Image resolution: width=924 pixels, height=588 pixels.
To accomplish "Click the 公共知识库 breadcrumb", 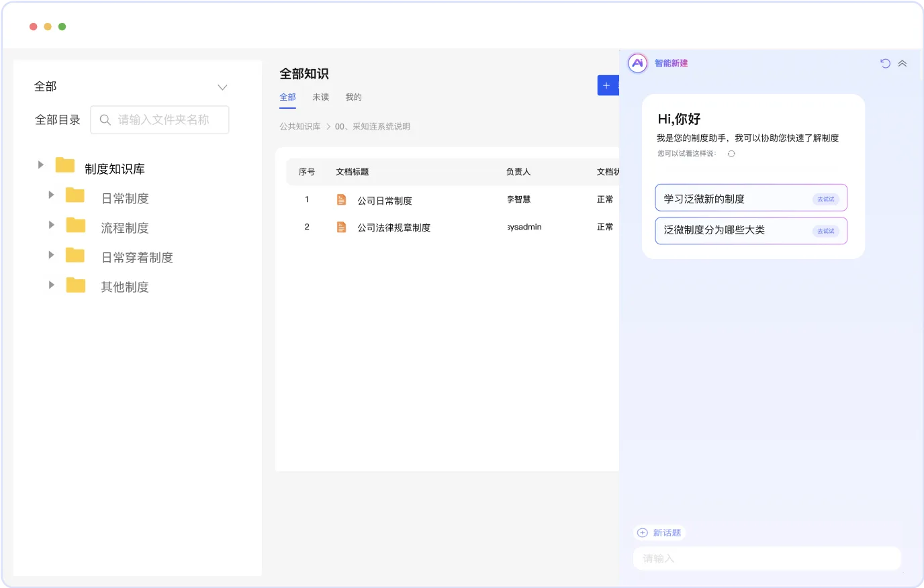I will 300,126.
